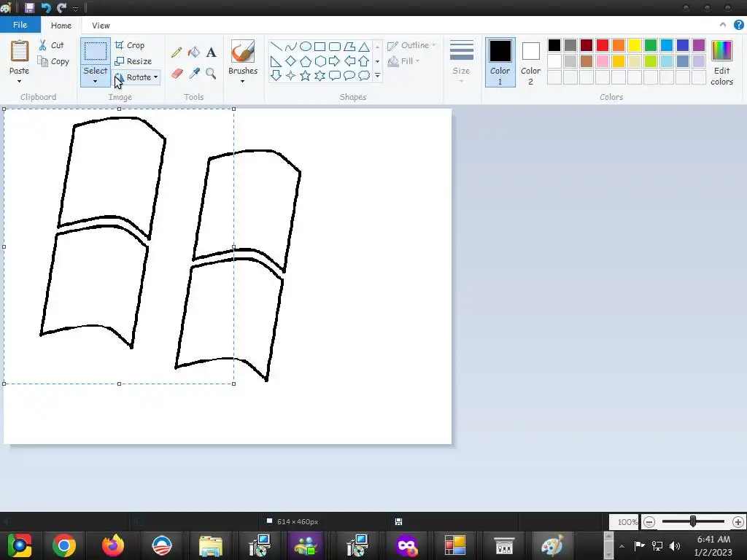Open Google Chrome from the taskbar
The width and height of the screenshot is (747, 560).
point(64,545)
